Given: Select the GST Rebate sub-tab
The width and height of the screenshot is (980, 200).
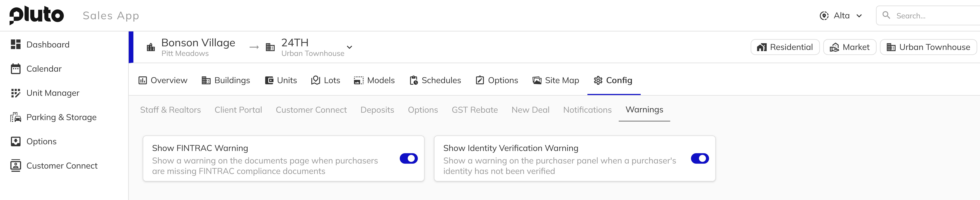Looking at the screenshot, I should pos(474,110).
